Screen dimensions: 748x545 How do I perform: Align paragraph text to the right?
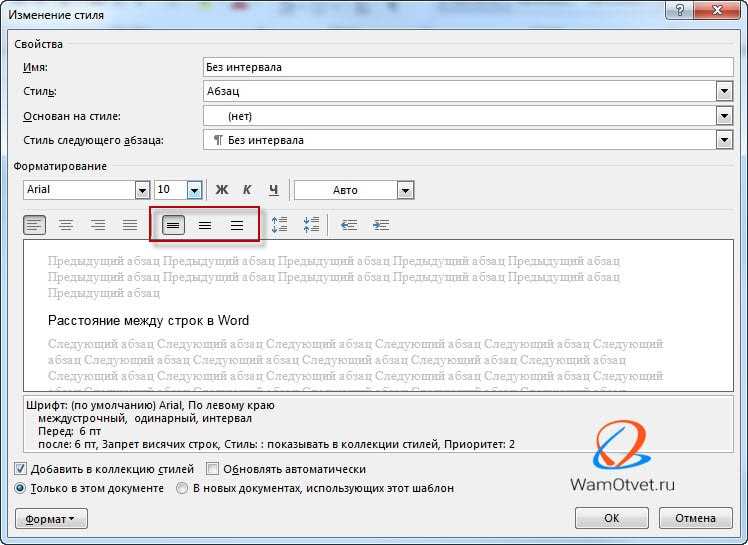pos(98,225)
